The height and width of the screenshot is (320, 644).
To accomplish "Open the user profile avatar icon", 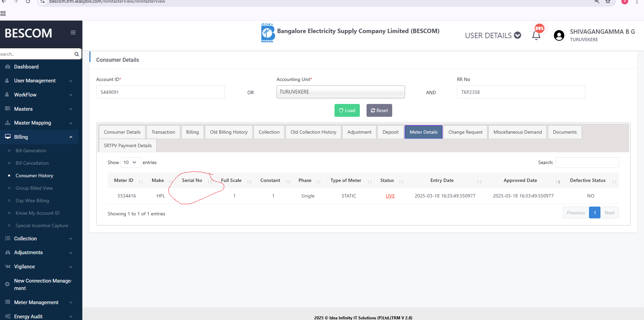I will pyautogui.click(x=559, y=35).
